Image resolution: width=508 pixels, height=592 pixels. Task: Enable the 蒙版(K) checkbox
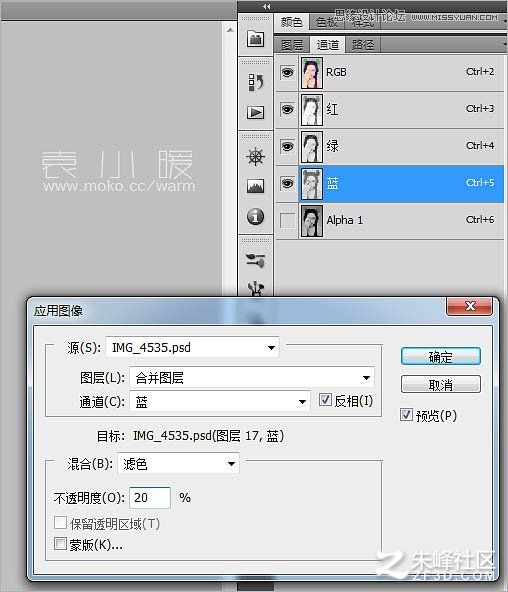click(x=60, y=544)
